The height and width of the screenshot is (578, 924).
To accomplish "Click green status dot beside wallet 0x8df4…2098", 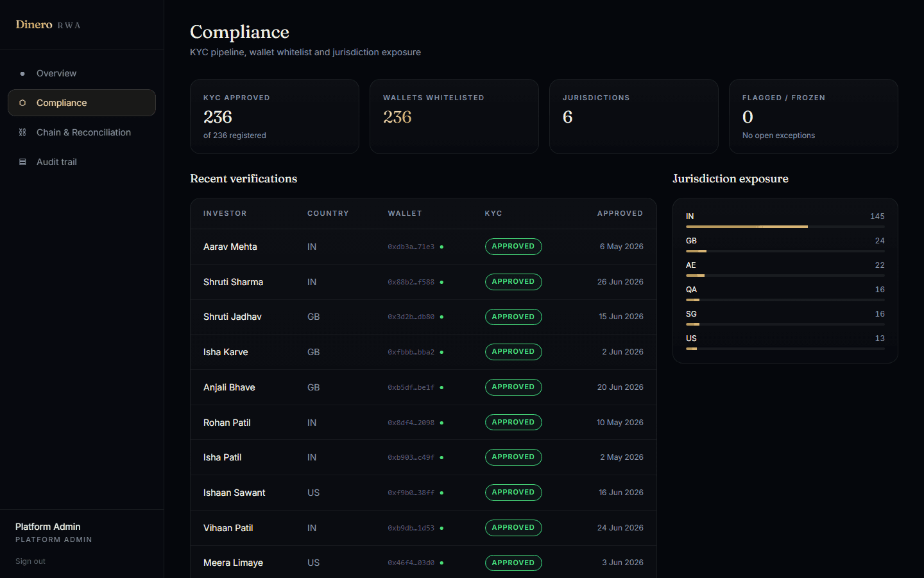I will pos(441,423).
